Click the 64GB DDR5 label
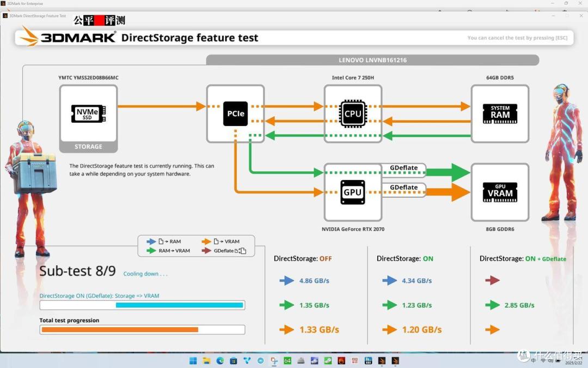Screen dimensions: 588x368 coord(500,78)
